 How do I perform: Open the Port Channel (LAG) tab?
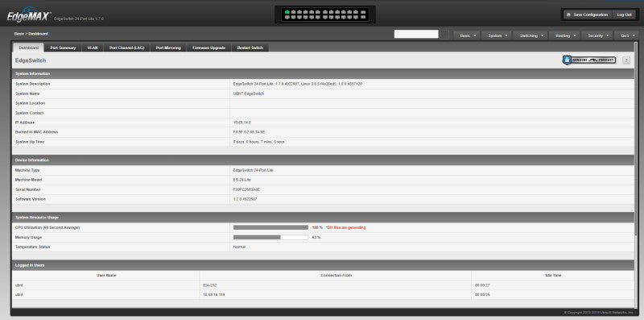(126, 48)
